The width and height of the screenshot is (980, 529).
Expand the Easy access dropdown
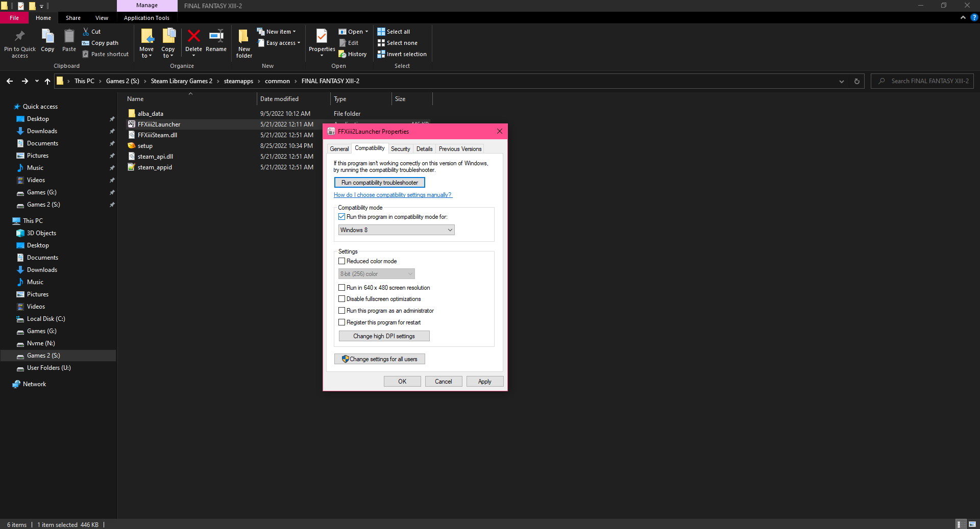tap(299, 43)
